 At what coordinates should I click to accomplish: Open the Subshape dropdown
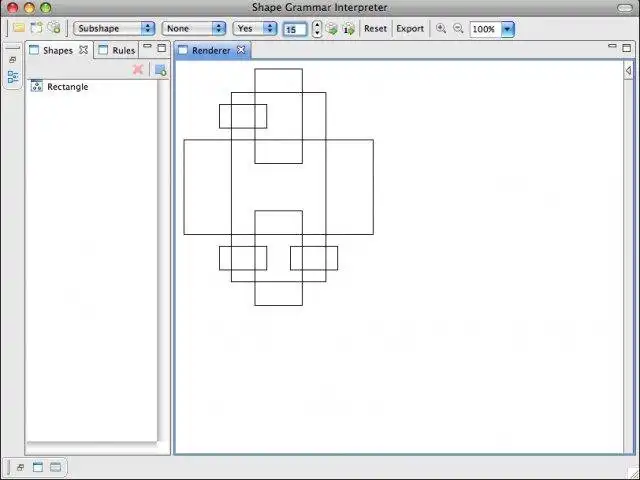coord(114,29)
